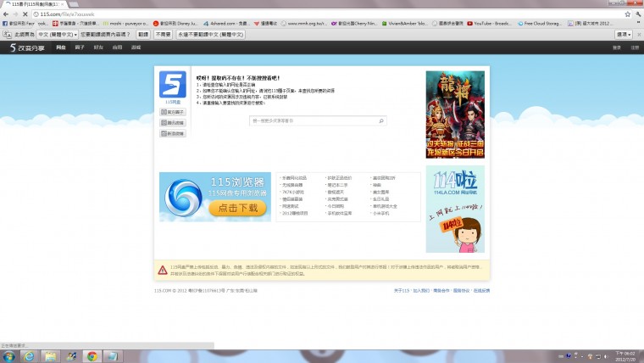Open the Cherry Nin... bookmark
The image size is (644, 363).
[x=354, y=24]
